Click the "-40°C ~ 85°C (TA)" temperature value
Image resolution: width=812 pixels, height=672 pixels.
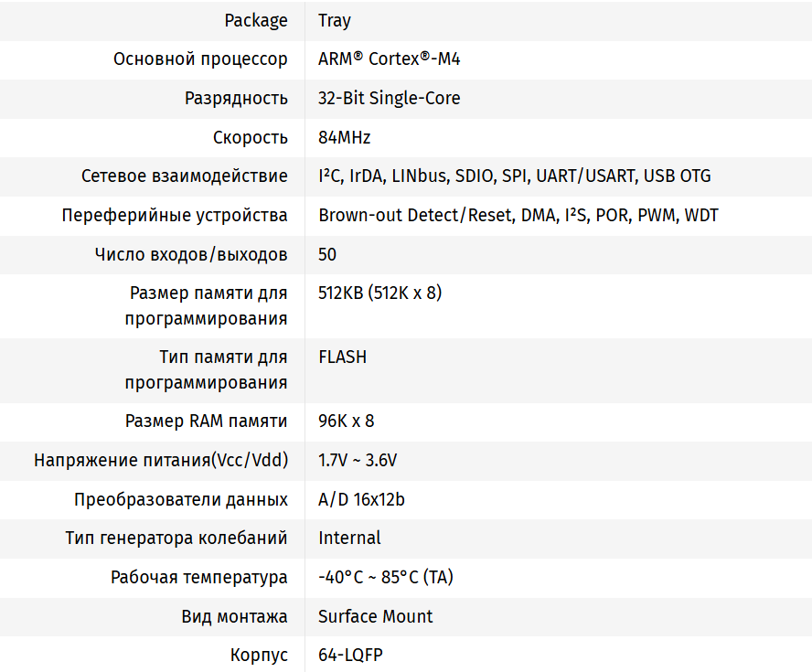pyautogui.click(x=386, y=578)
